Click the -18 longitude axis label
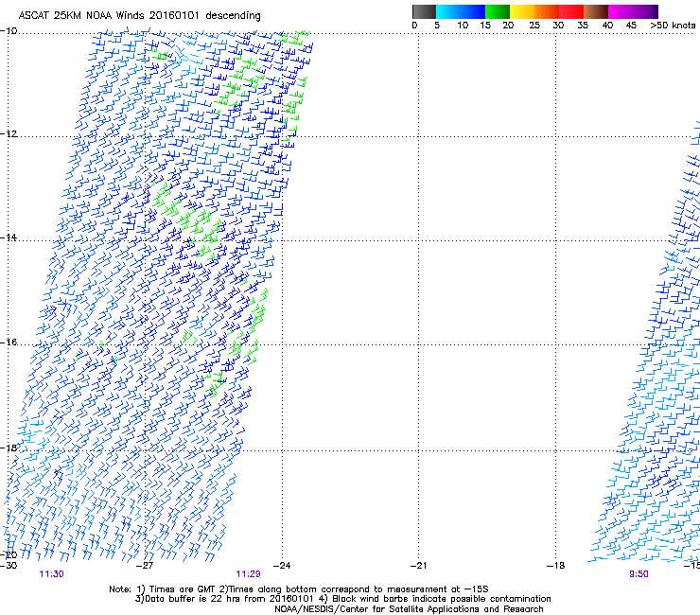This screenshot has height=615, width=700. coord(556,566)
